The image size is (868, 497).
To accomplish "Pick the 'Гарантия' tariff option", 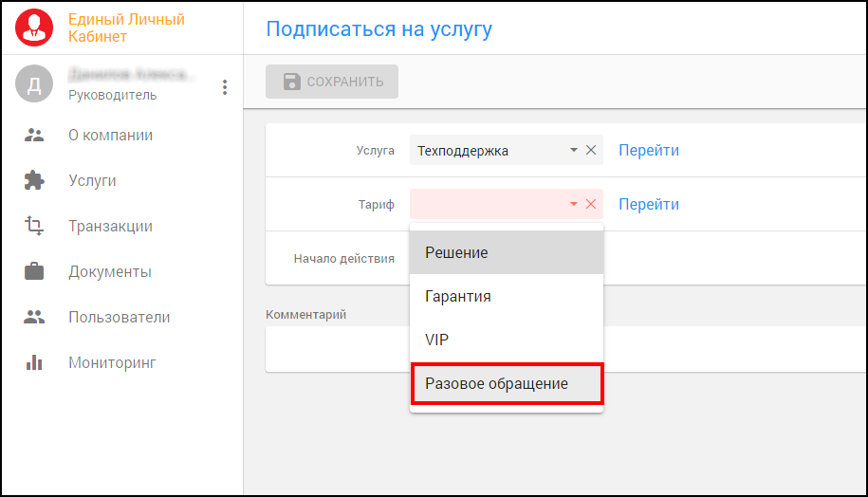I will click(x=506, y=296).
